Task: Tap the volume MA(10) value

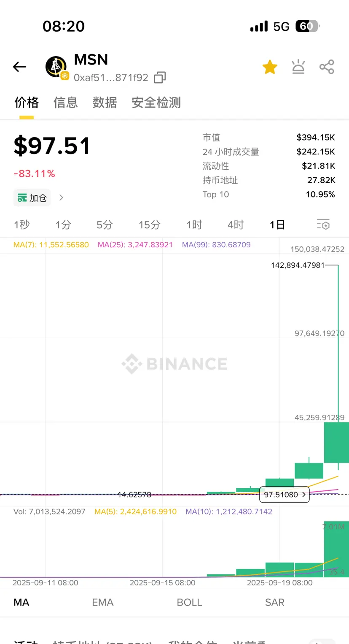Action: coord(229,511)
